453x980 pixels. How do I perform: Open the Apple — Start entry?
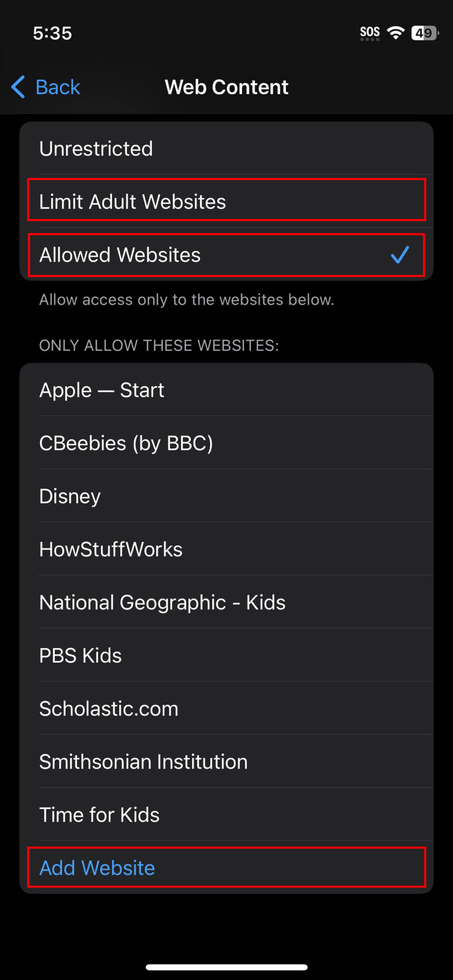[x=226, y=390]
